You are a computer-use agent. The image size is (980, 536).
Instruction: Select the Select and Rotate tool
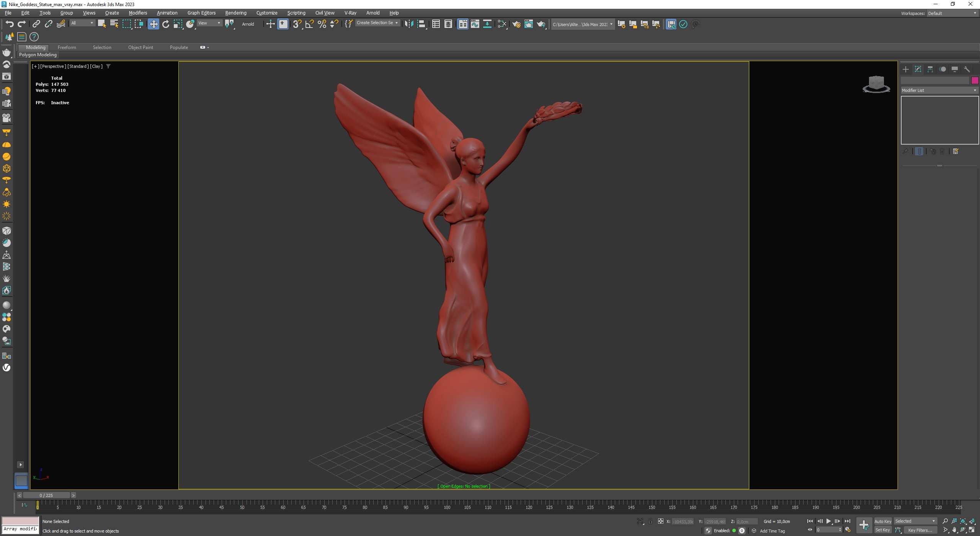(166, 24)
